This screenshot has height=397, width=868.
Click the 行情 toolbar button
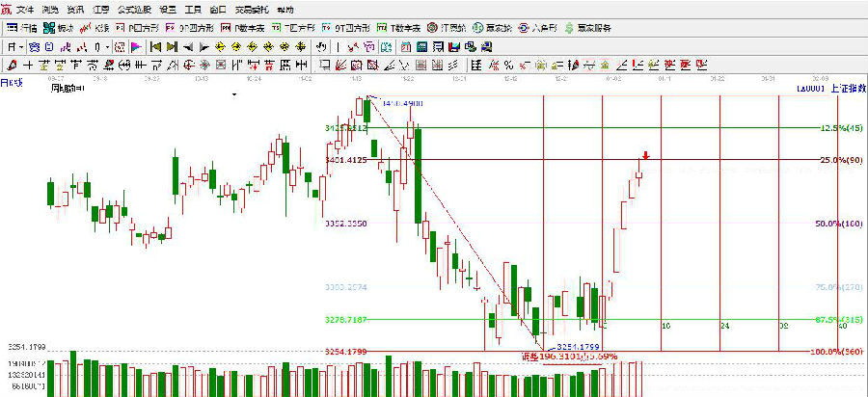click(23, 27)
